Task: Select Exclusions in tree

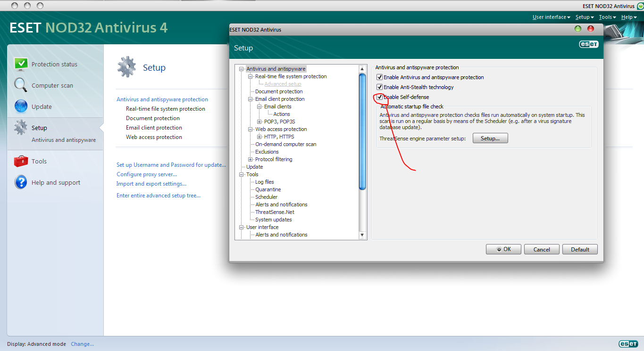Action: 267,152
